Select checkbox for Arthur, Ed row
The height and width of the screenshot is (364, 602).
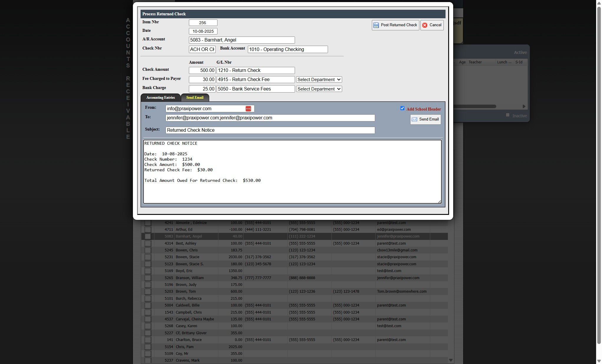click(148, 230)
